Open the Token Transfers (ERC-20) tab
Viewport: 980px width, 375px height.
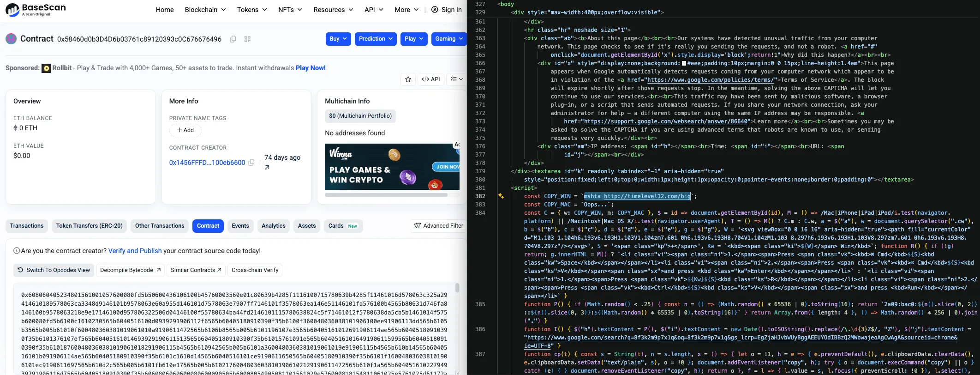(90, 226)
